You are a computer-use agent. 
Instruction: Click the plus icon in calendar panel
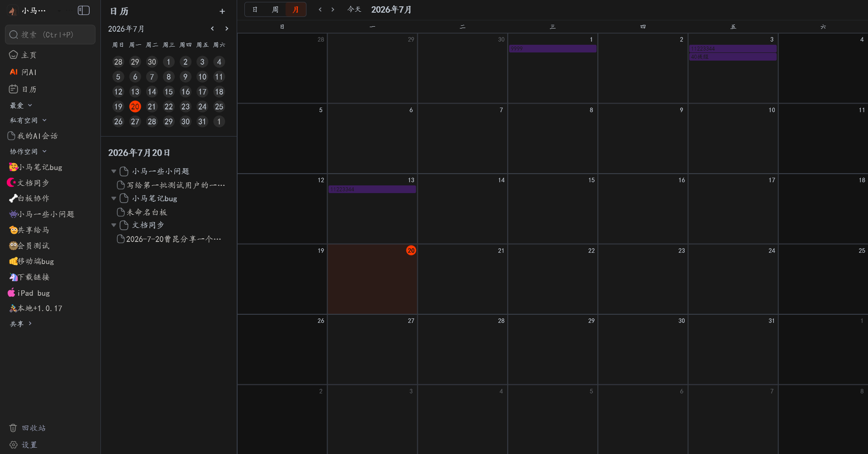pyautogui.click(x=222, y=11)
